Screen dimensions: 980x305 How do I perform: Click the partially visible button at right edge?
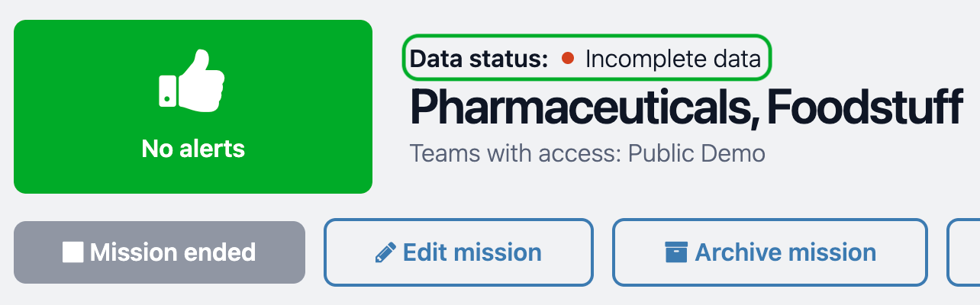964,252
